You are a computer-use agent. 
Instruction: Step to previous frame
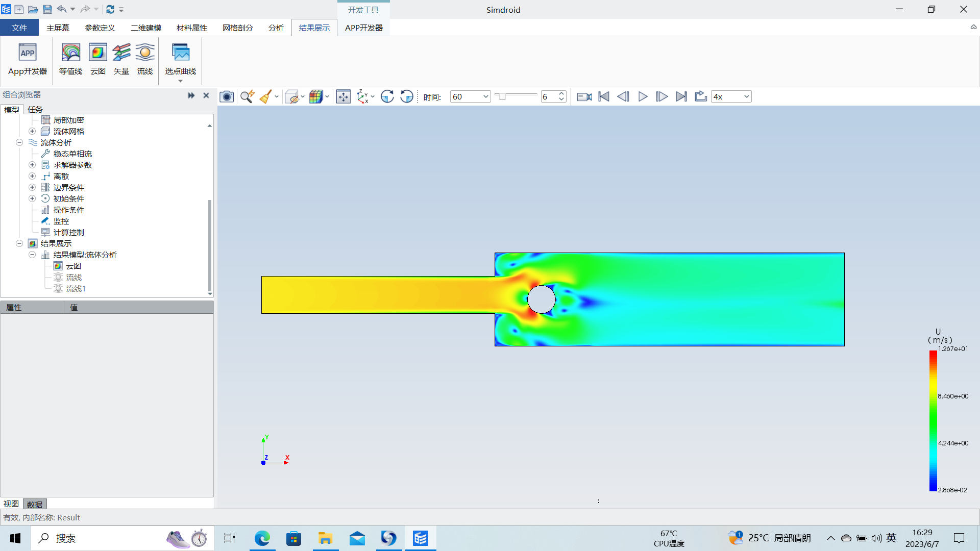click(623, 96)
